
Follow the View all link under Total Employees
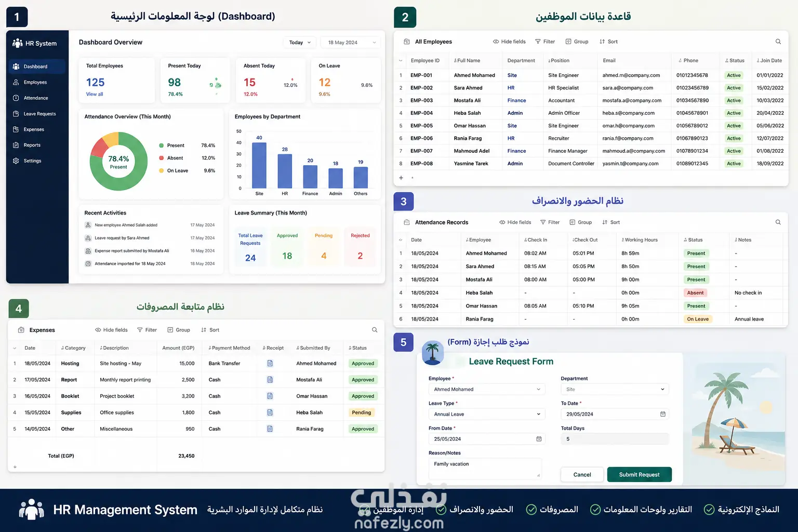95,94
